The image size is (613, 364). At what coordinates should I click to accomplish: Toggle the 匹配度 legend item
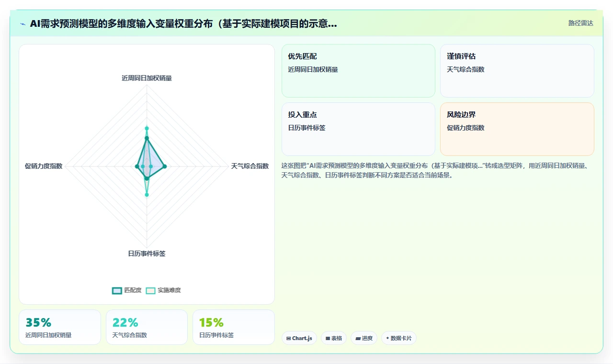[x=127, y=290]
